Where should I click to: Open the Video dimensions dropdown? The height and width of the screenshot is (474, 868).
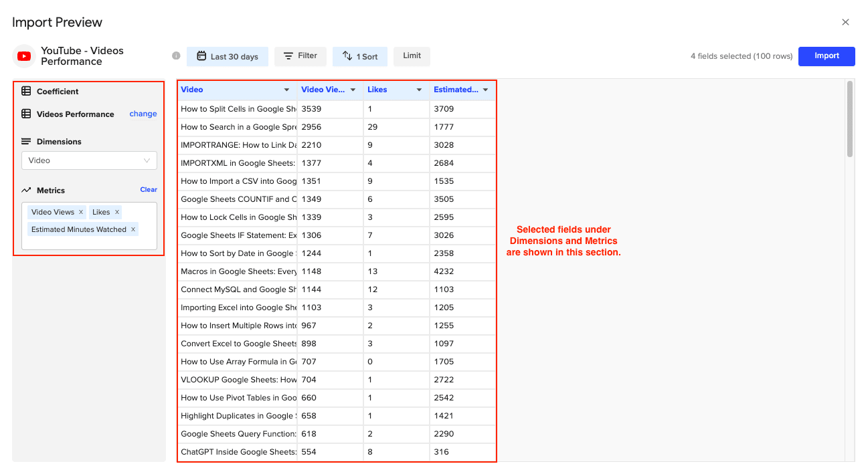89,160
